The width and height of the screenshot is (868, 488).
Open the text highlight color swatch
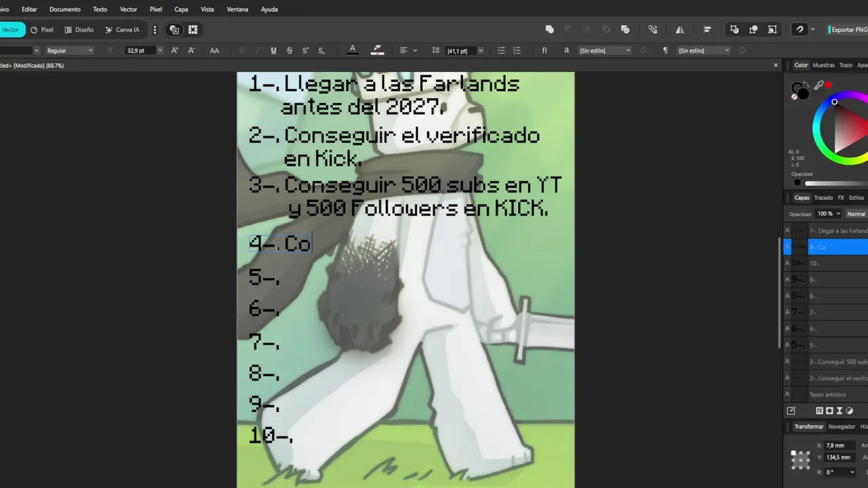coord(378,50)
